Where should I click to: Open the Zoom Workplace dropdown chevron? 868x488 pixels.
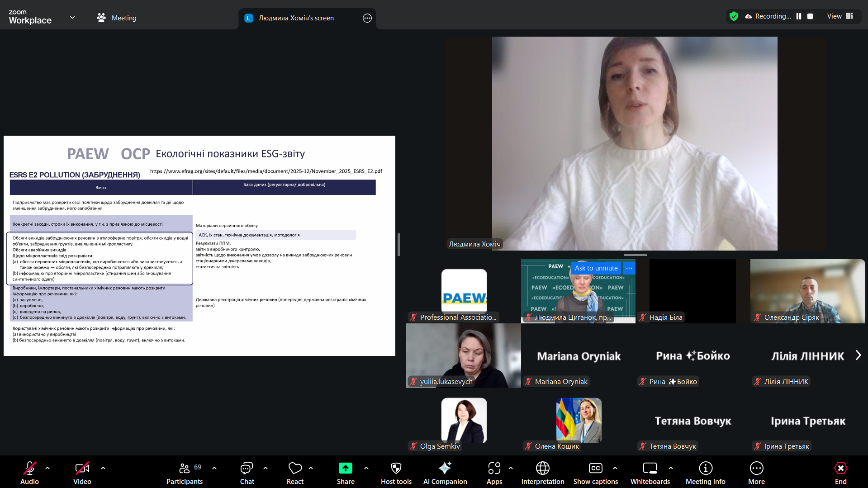(x=72, y=18)
